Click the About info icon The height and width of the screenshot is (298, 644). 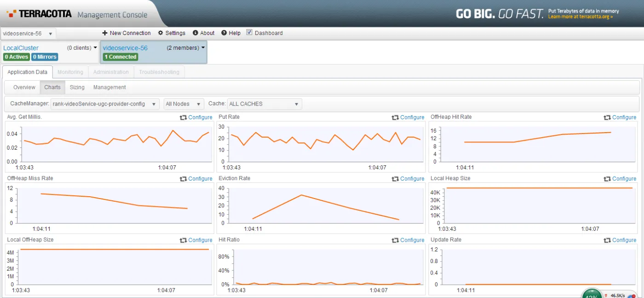tap(195, 33)
